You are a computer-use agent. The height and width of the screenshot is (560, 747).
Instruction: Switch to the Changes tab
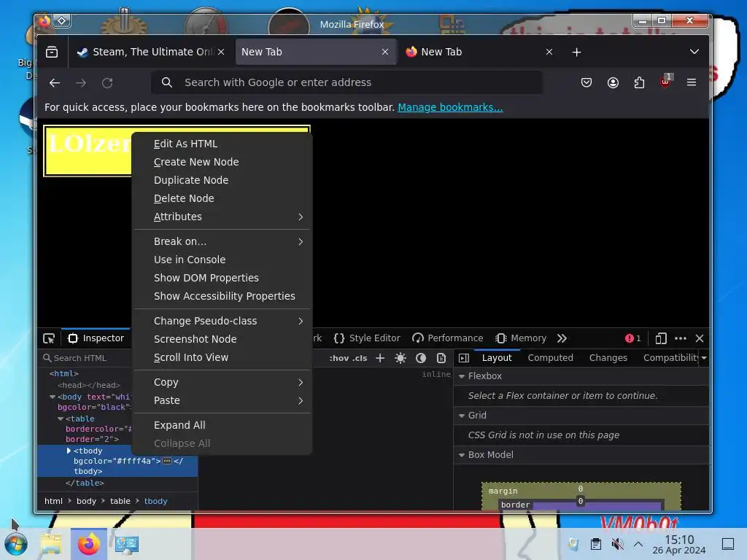coord(608,358)
